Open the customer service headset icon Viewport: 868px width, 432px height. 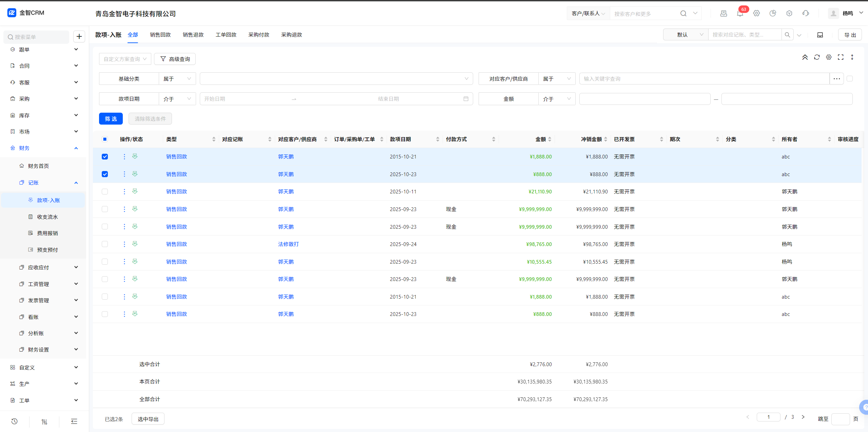pos(806,14)
